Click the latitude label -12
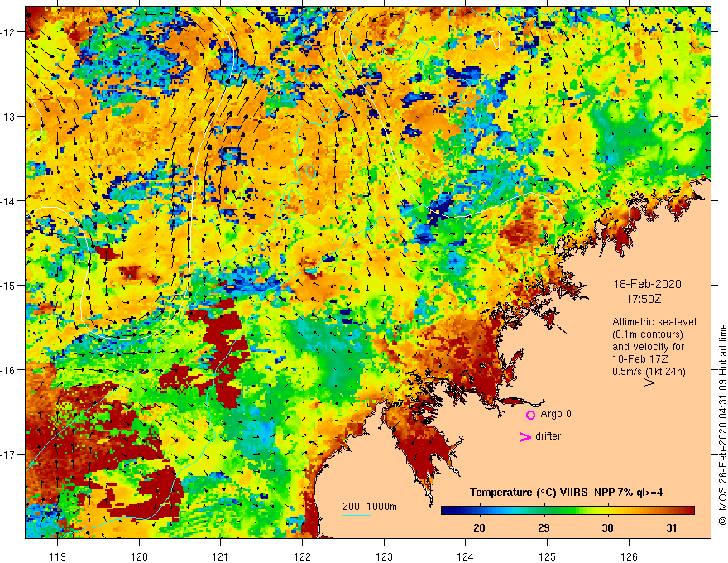The width and height of the screenshot is (728, 563). tap(9, 32)
